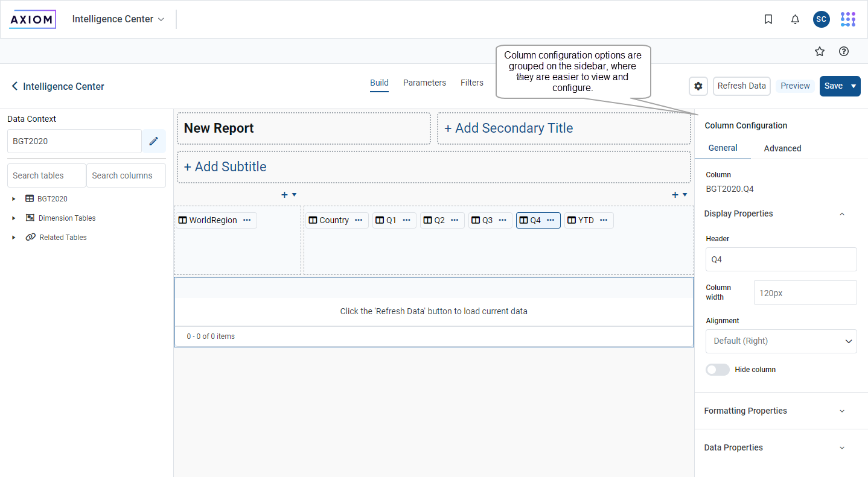
Task: Edit Data Context with pencil icon
Action: coord(154,141)
